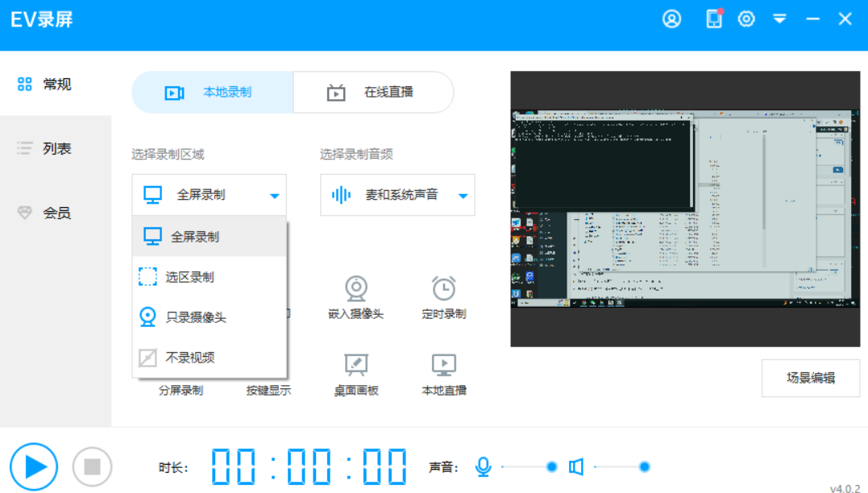The width and height of the screenshot is (868, 493).
Task: Choose 选区录制 from the dropdown list
Action: 190,277
